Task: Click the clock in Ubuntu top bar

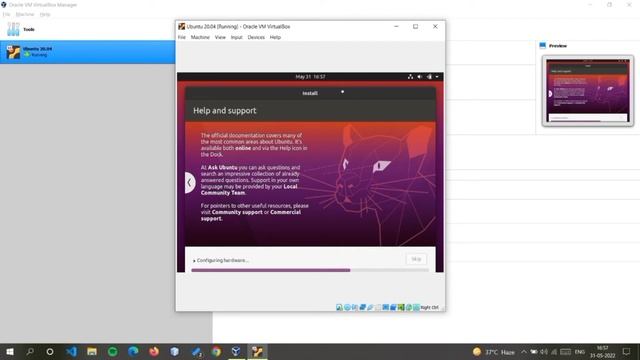Action: point(310,76)
